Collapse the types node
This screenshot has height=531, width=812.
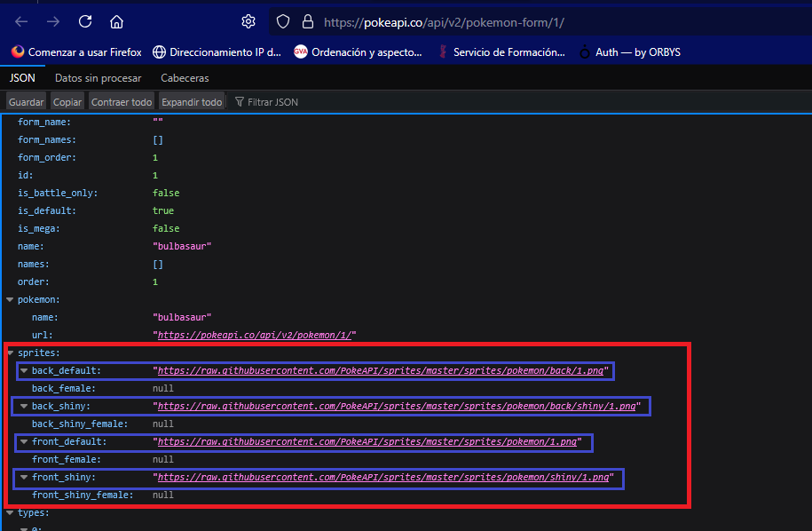pos(10,512)
